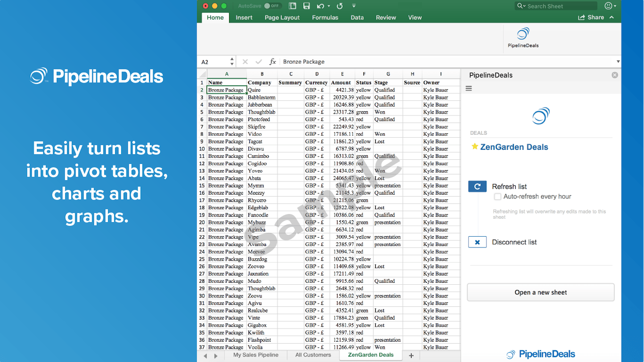Open the Formulas ribbon tab
The image size is (644, 362).
[325, 17]
